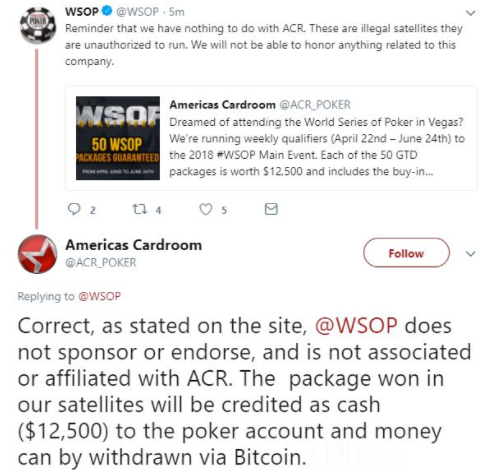Expand options chevron beside Follow button
The image size is (493, 474).
(x=470, y=254)
